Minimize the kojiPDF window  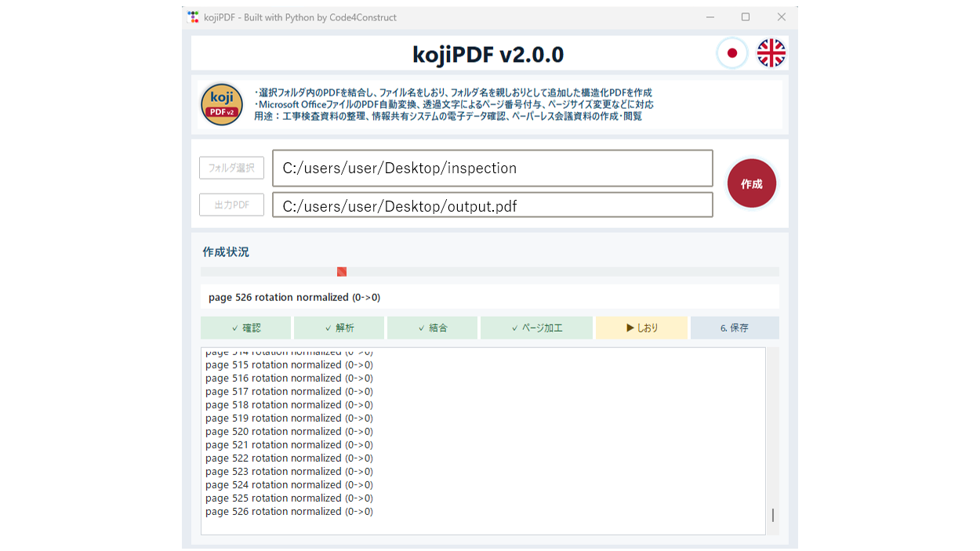(710, 17)
